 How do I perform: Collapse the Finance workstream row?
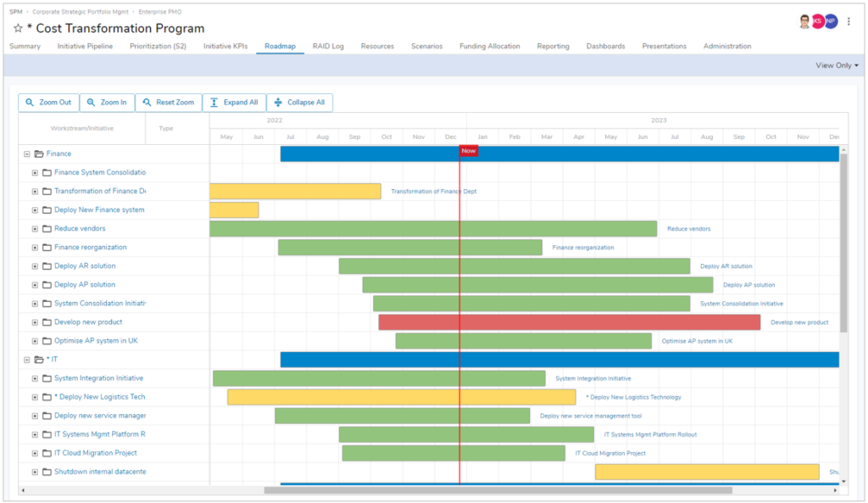pos(26,154)
